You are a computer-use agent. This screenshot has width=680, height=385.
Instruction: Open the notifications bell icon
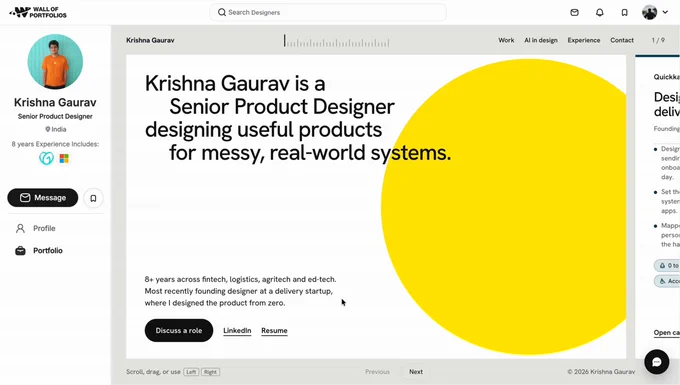[x=600, y=13]
